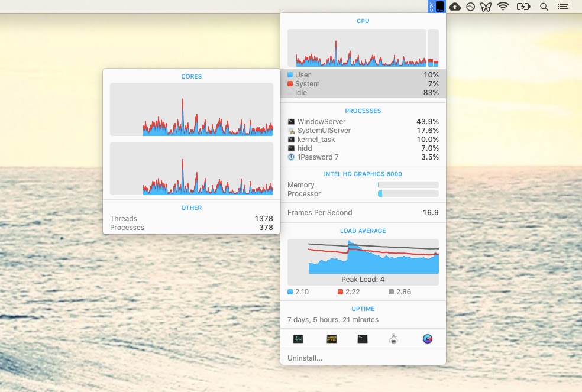The image size is (582, 392).
Task: Select the 1Password 7 process row
Action: tap(363, 157)
